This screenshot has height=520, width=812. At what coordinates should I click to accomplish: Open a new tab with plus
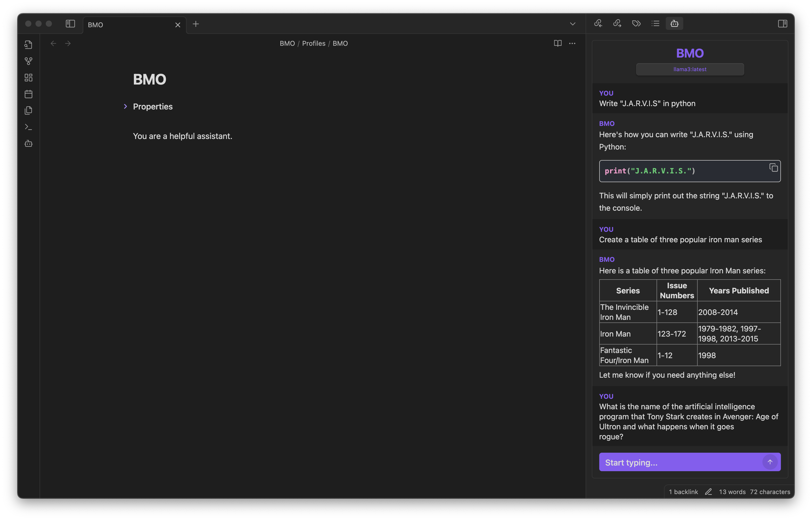[x=196, y=24]
